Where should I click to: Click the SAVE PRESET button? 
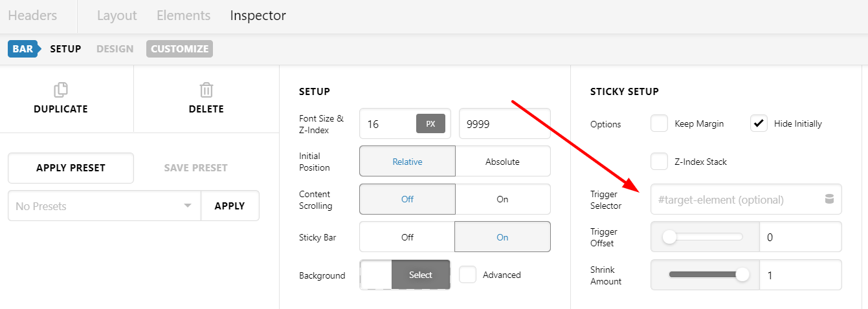pyautogui.click(x=195, y=168)
